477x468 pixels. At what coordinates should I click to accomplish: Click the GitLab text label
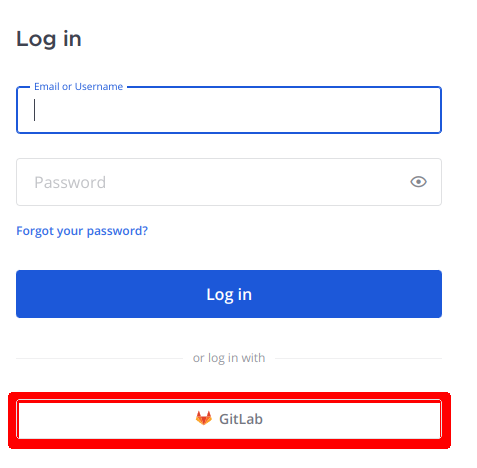pos(241,419)
